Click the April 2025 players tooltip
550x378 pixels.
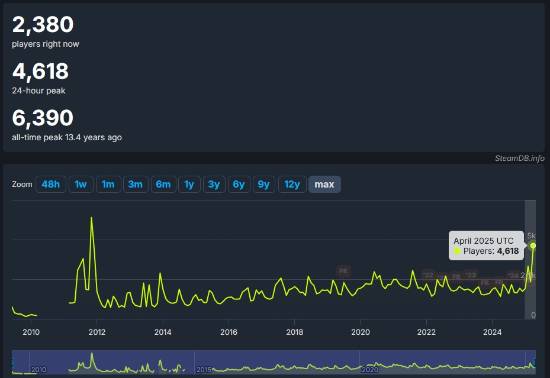coord(486,245)
